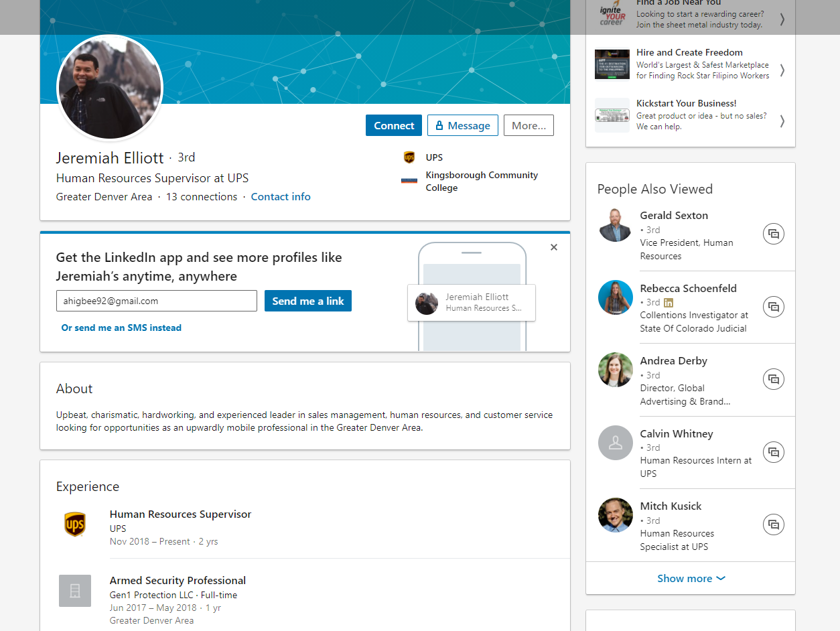The image size is (840, 631).
Task: Dismiss the LinkedIn app promo with X
Action: click(x=554, y=247)
